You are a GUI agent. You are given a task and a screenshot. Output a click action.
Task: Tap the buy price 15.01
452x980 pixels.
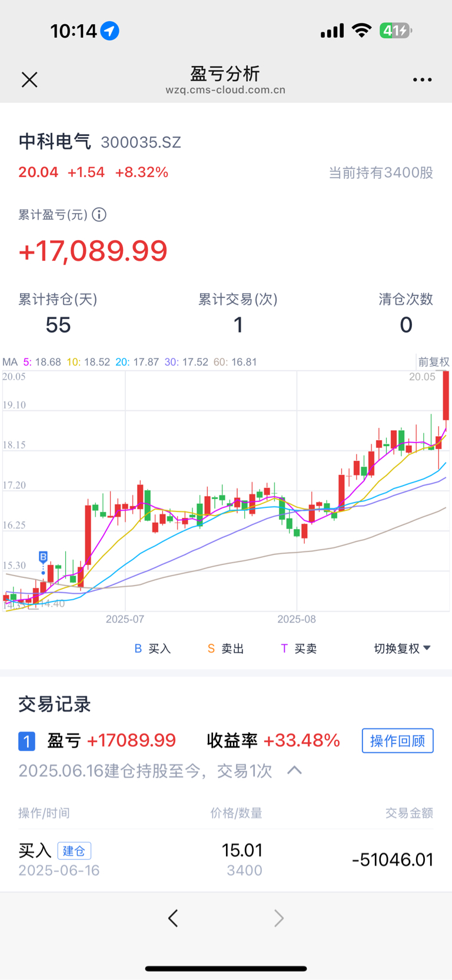(242, 850)
